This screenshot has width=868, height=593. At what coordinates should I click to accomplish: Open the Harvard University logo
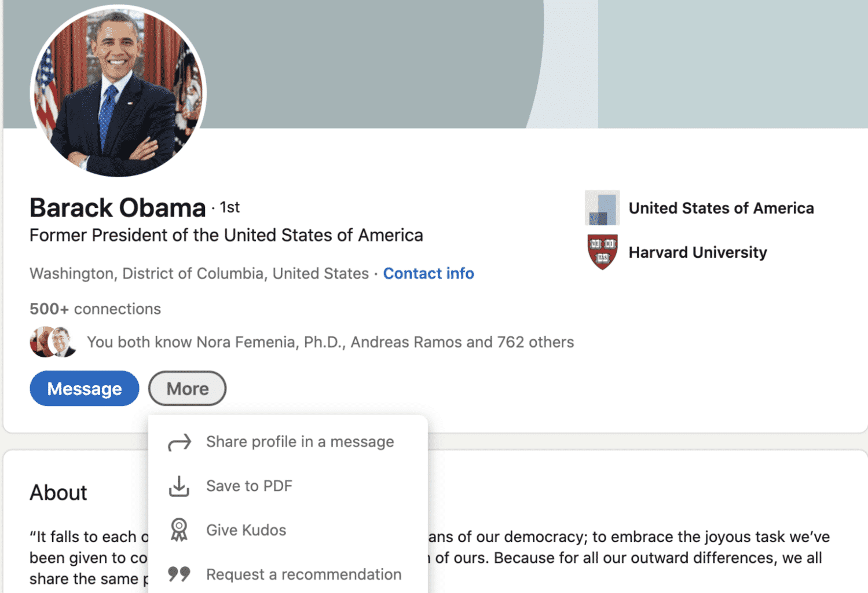tap(602, 252)
